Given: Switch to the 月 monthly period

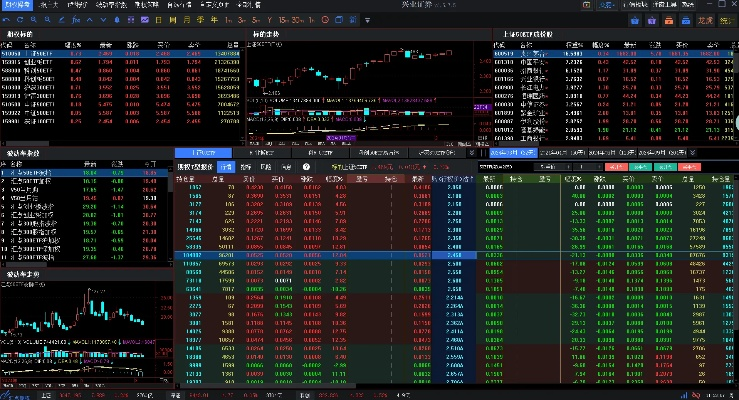Looking at the screenshot, I should click(187, 20).
